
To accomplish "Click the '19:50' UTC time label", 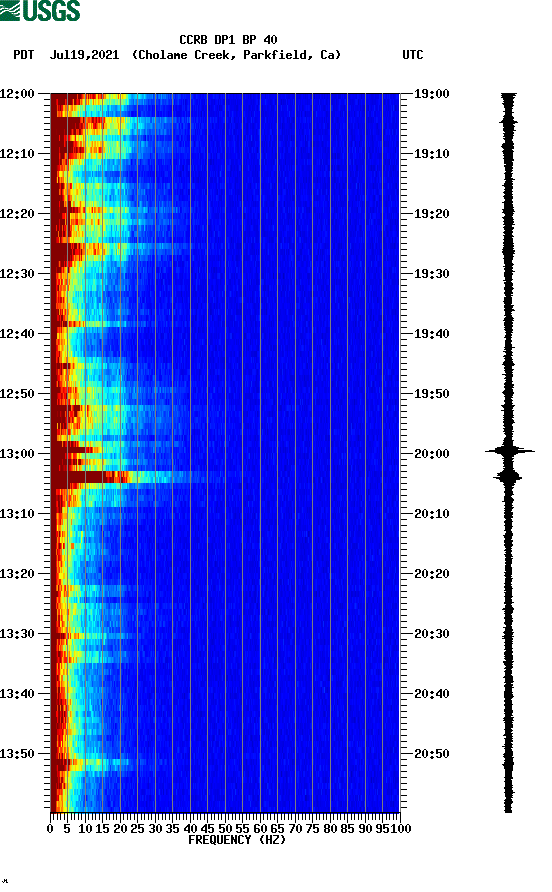I will click(x=432, y=394).
